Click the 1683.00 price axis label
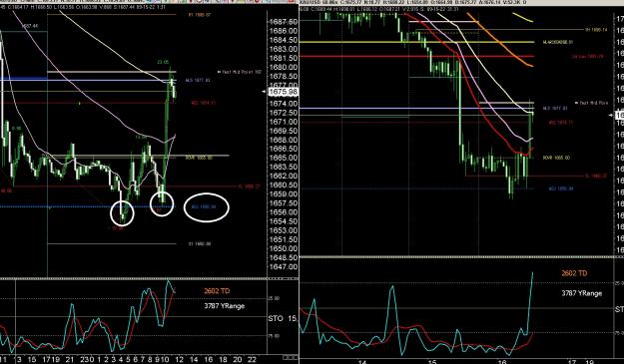 (284, 49)
